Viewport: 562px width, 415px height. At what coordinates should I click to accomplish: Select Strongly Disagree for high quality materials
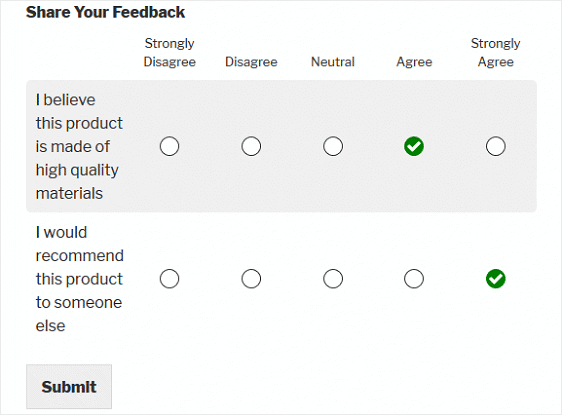pos(170,146)
